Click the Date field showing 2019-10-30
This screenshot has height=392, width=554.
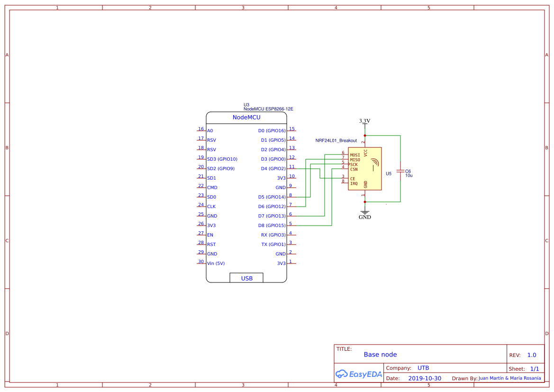[x=426, y=378]
